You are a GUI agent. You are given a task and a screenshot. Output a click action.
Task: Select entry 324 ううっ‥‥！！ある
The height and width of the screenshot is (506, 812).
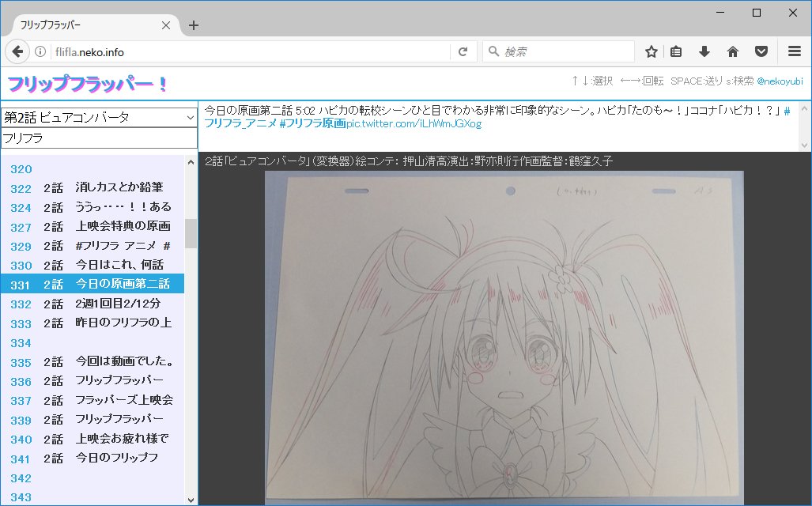[93, 207]
